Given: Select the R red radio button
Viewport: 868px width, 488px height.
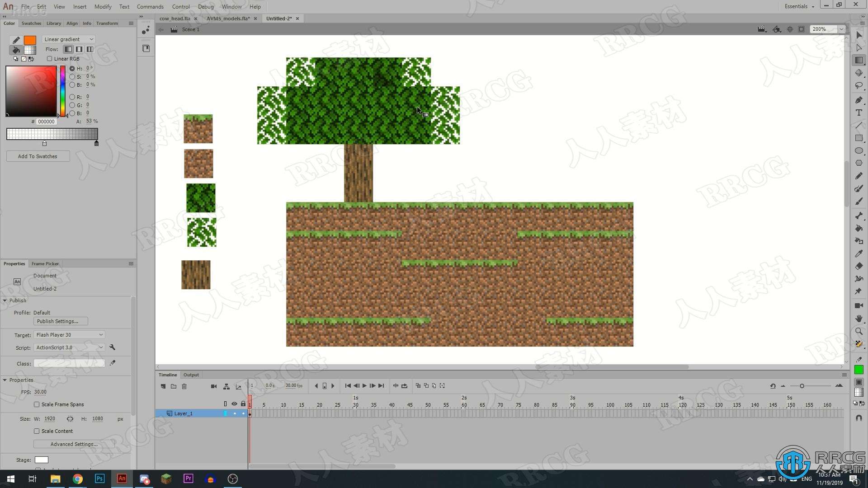Looking at the screenshot, I should pyautogui.click(x=72, y=97).
